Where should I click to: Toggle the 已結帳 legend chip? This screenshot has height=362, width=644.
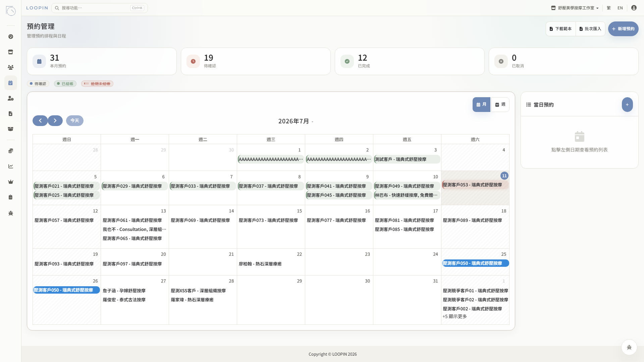(x=65, y=84)
